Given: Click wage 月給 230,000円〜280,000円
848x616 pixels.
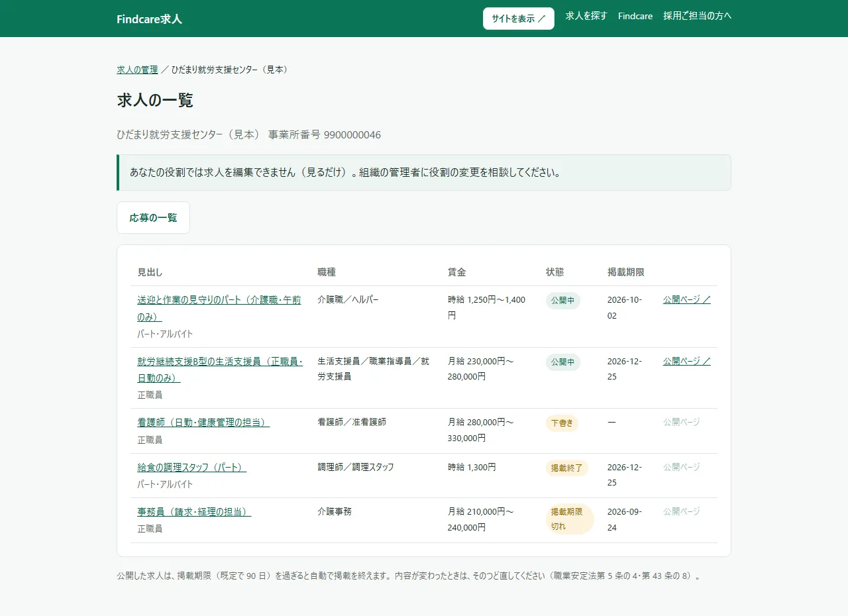Looking at the screenshot, I should 481,369.
